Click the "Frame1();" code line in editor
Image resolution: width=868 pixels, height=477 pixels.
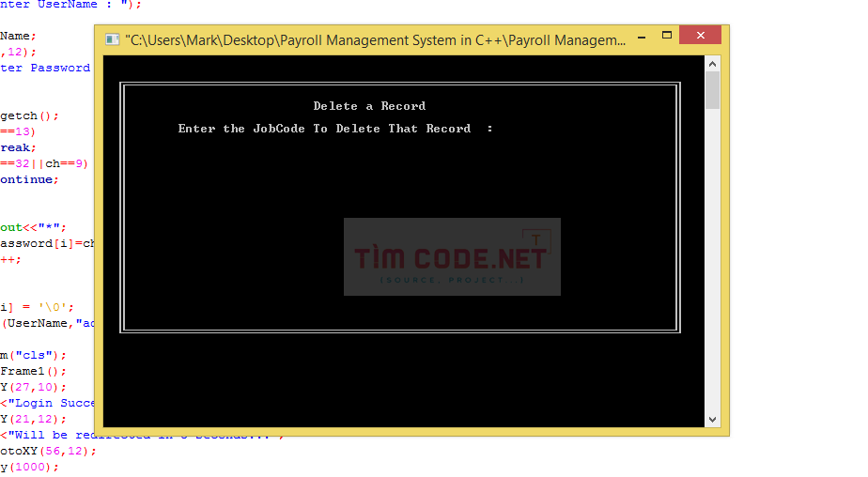click(33, 371)
